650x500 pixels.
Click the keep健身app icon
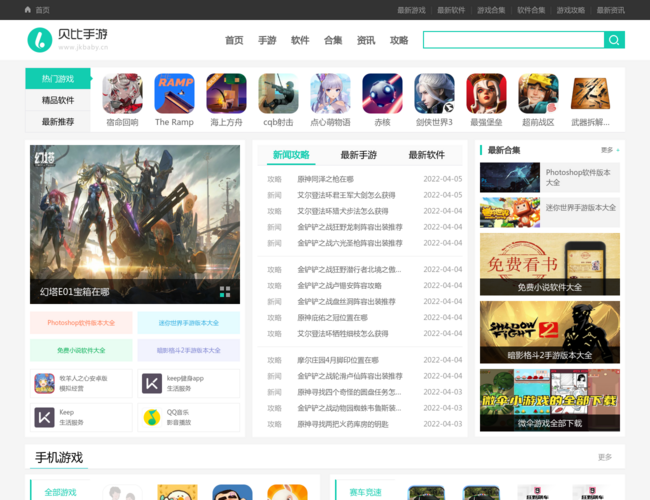152,383
